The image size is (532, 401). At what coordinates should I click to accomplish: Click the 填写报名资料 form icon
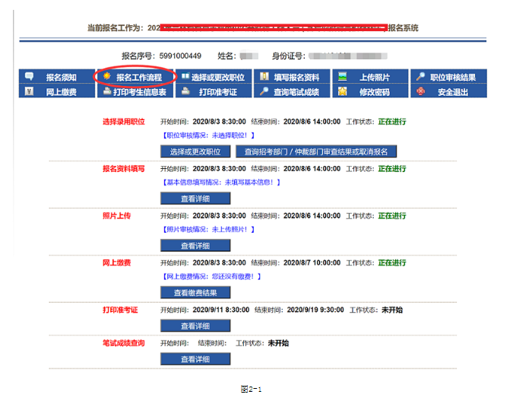[x=264, y=77]
